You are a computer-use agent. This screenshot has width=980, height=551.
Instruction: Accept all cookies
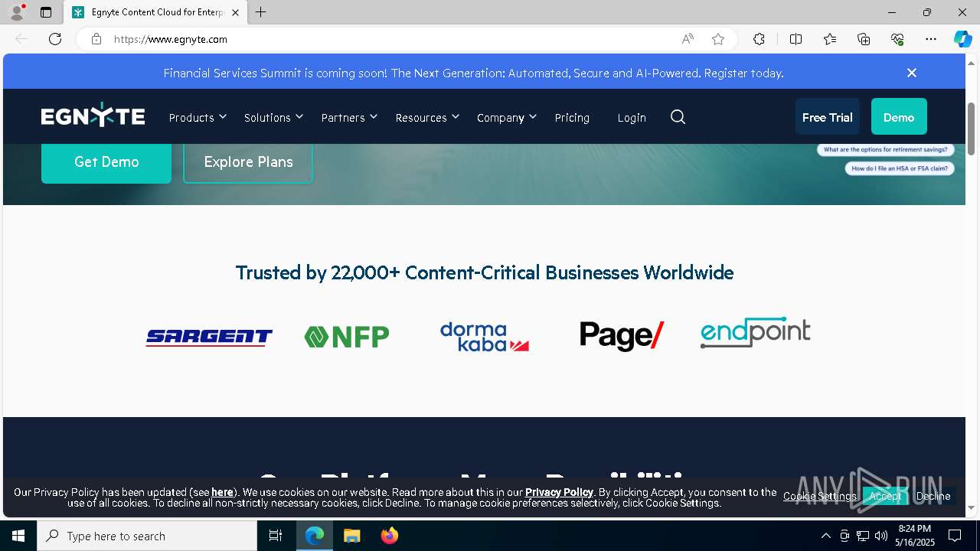pyautogui.click(x=885, y=496)
